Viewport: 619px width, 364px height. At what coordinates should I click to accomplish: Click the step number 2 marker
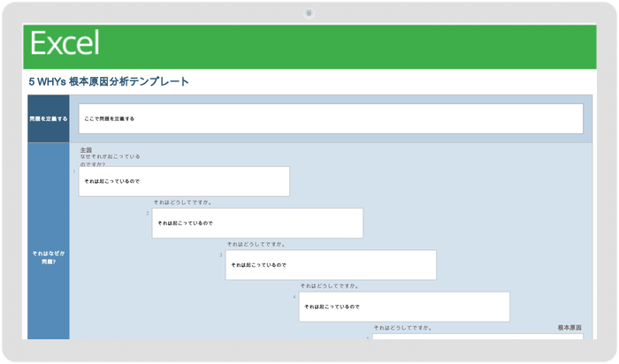(148, 213)
